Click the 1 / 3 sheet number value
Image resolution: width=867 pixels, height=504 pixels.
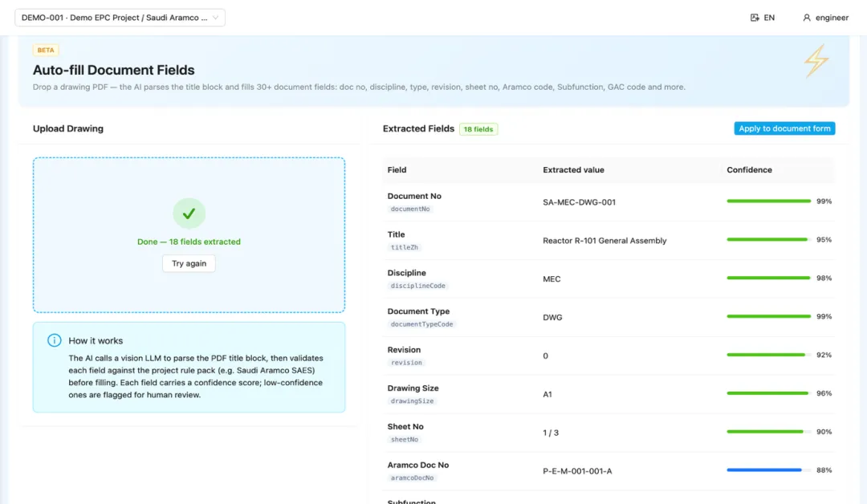click(551, 433)
